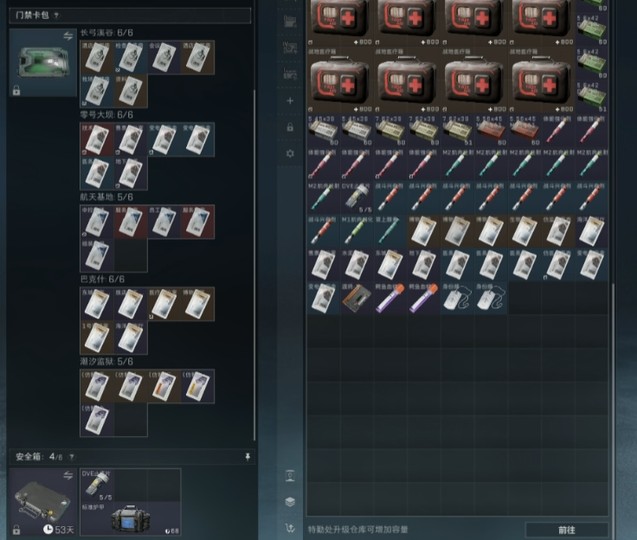Toggle the pin on secure container panel
637x540 pixels.
(247, 456)
